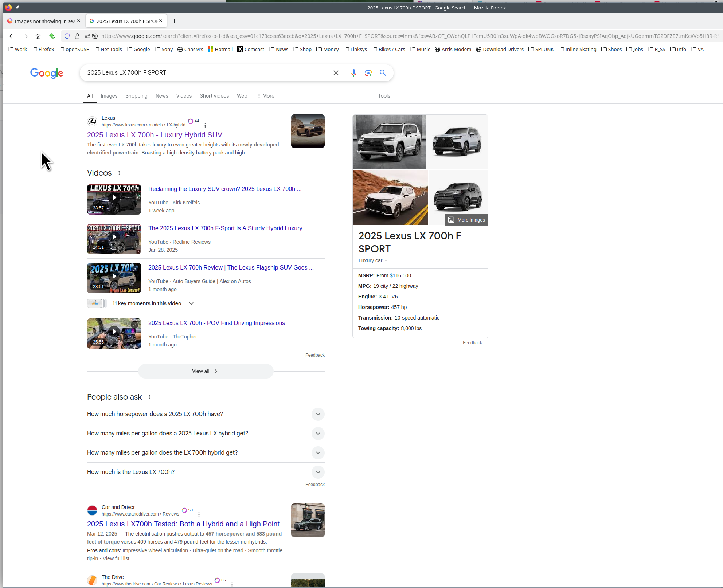Go to the Home page icon
723x588 pixels.
(38, 36)
